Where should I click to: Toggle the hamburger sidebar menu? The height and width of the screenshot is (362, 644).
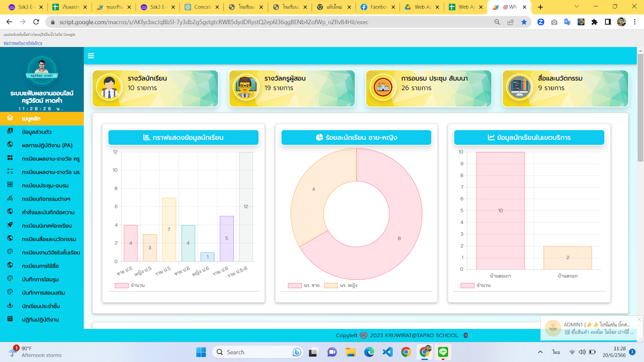coord(91,56)
